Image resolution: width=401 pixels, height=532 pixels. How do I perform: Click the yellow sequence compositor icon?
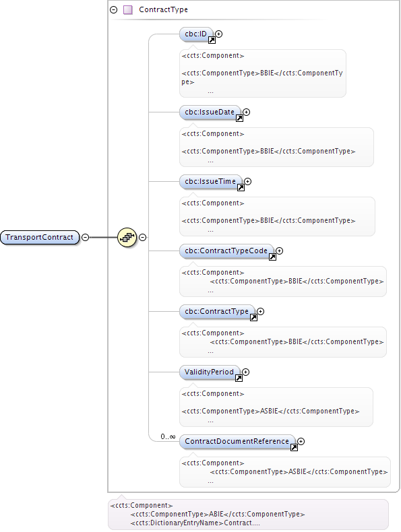[x=127, y=238]
